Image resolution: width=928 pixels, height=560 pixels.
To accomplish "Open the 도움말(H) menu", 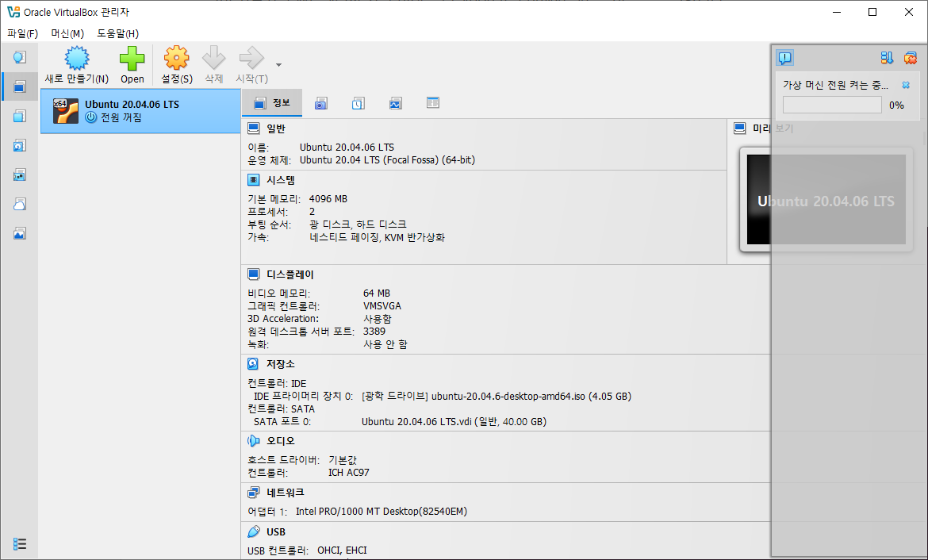I will [117, 34].
